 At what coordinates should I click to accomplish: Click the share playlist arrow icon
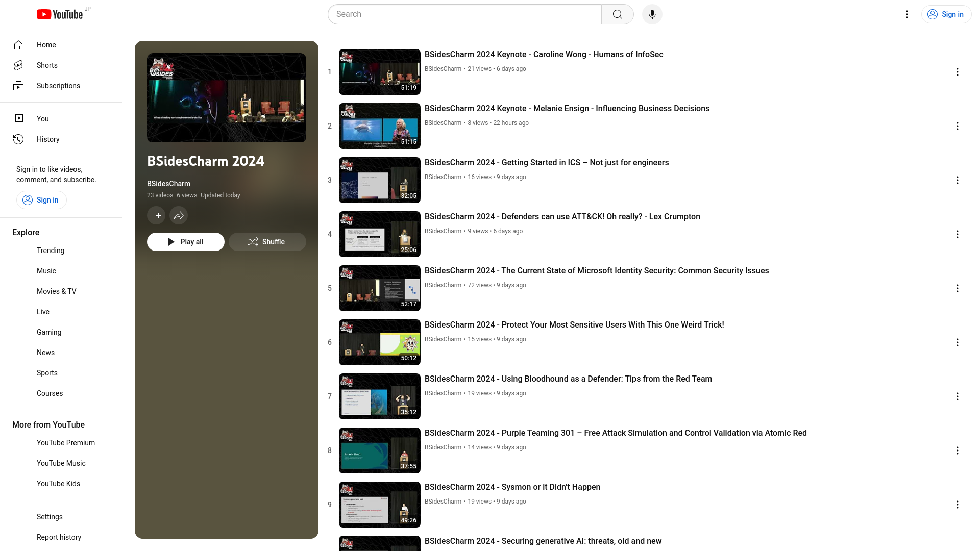179,215
